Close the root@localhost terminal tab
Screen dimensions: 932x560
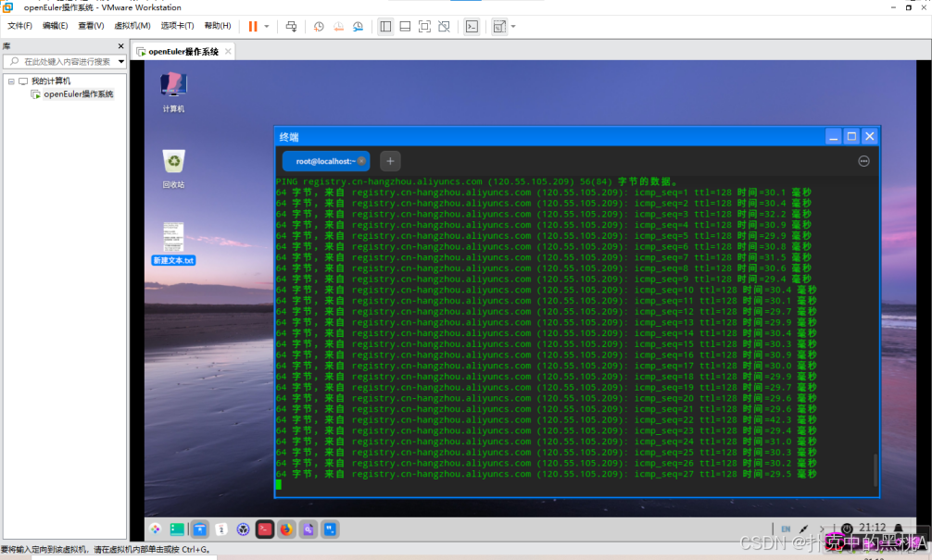pos(361,161)
